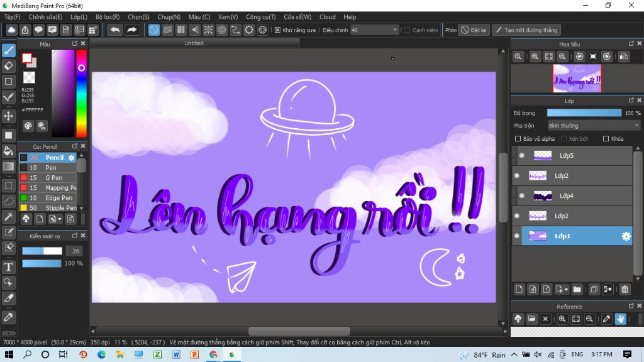
Task: Open the add special layer dropdown arrow
Action: [x=567, y=289]
